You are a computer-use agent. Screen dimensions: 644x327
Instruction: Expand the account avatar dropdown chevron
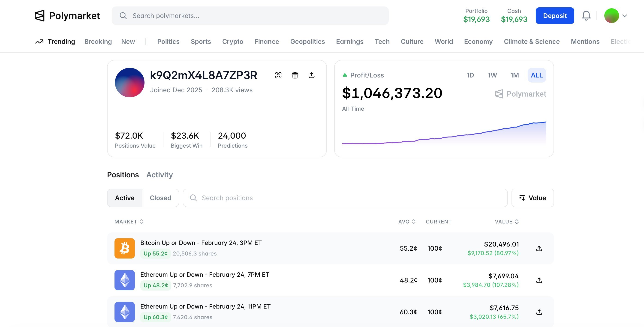tap(625, 16)
